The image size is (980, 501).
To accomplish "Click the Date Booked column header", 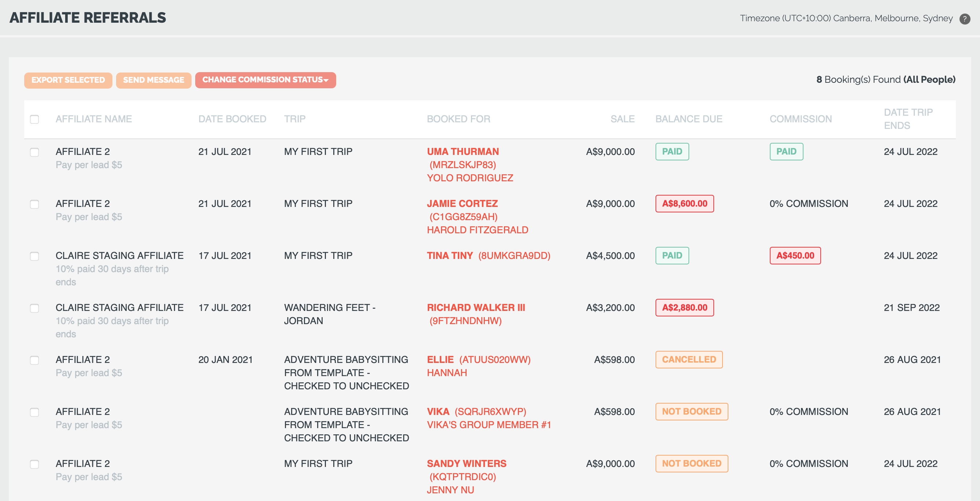I will pos(232,119).
